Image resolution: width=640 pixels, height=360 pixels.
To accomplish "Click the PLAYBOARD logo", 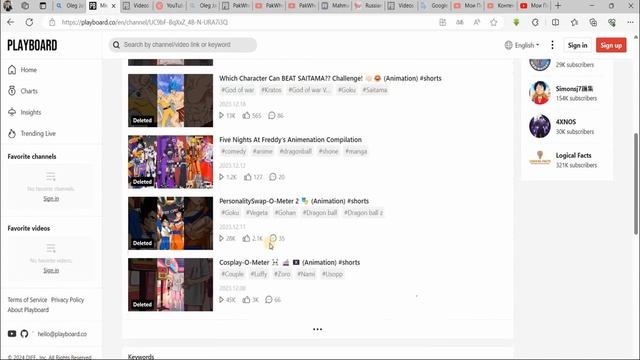I will tap(32, 45).
